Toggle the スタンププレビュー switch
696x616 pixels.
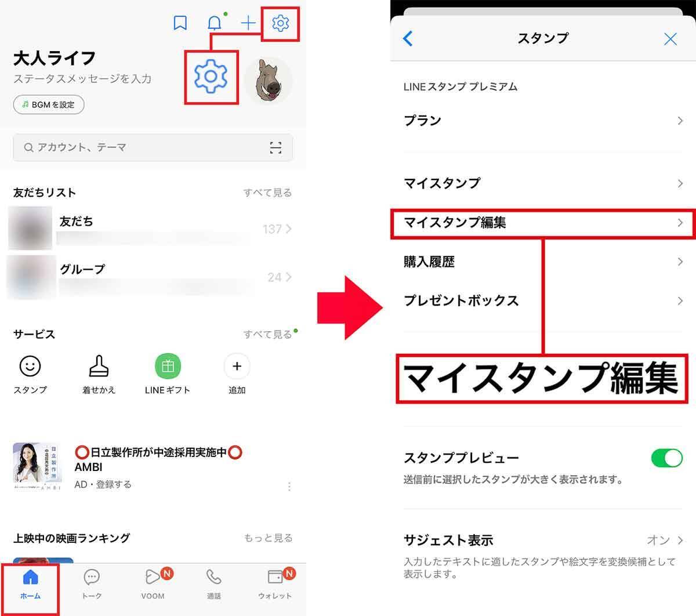(666, 458)
